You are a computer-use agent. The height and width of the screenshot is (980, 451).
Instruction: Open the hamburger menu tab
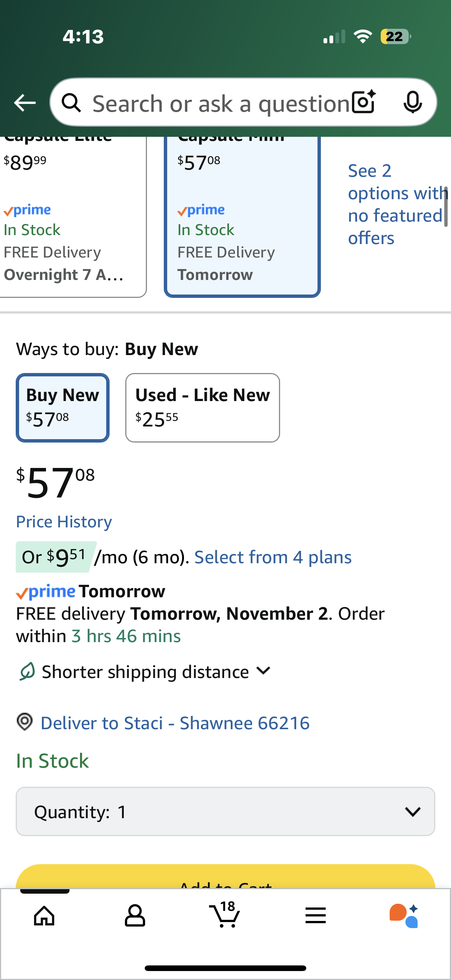click(315, 915)
